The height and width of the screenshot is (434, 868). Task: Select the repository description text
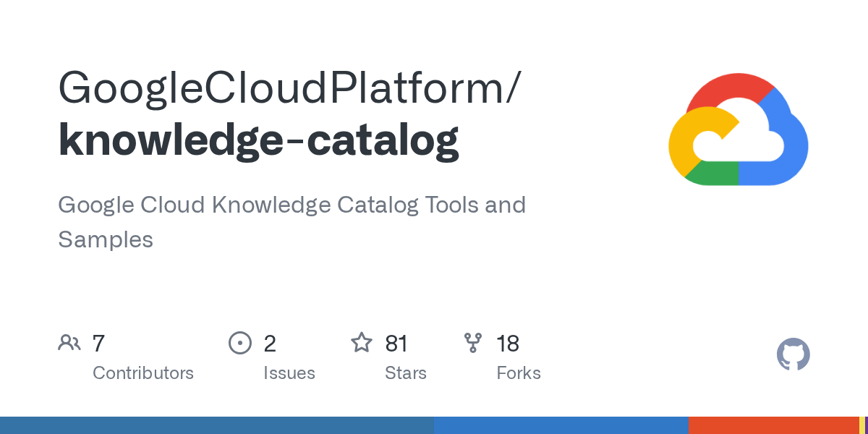tap(292, 221)
